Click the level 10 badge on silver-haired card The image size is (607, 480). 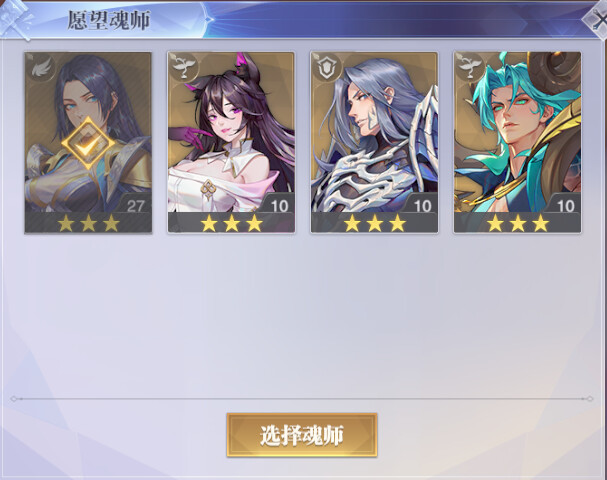(x=422, y=206)
